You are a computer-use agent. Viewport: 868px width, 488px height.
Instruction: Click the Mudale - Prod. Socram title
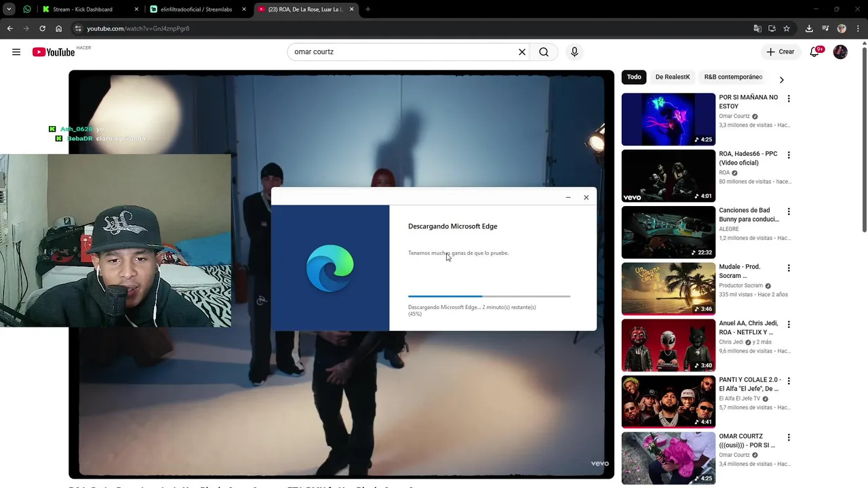(x=740, y=271)
